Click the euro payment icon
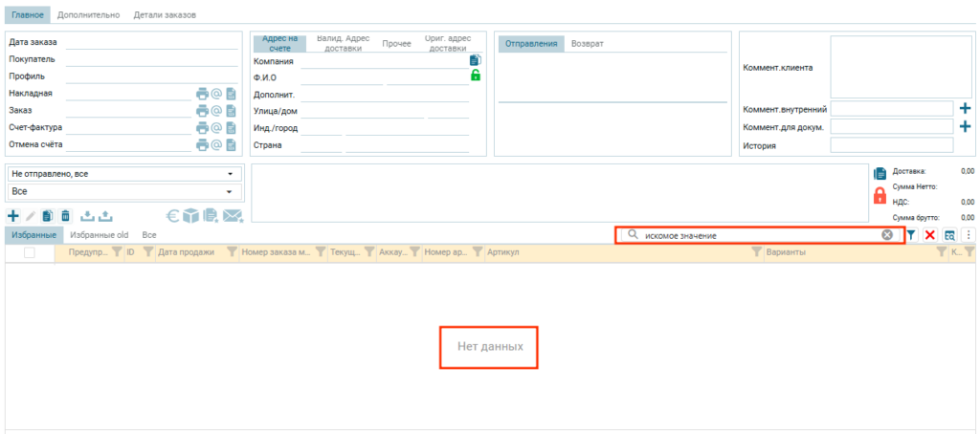 point(173,216)
